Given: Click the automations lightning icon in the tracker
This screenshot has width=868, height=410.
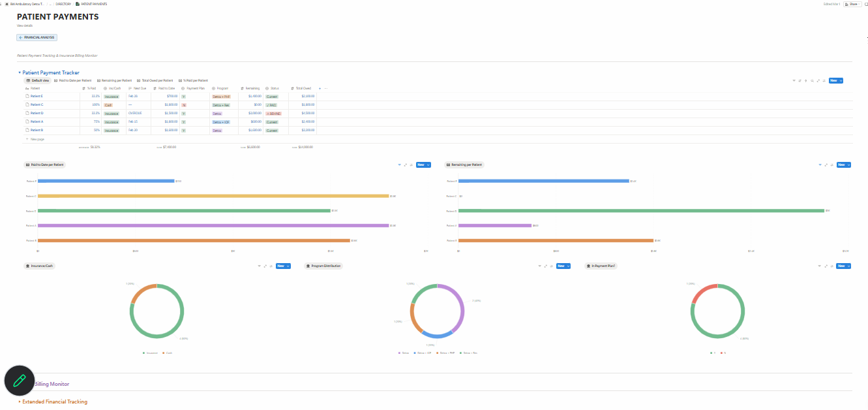Looking at the screenshot, I should [806, 80].
